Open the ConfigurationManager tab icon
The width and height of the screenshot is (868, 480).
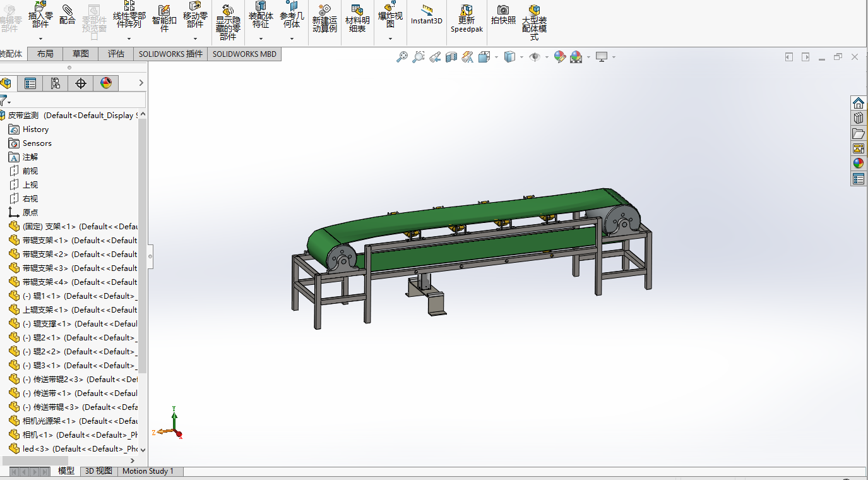click(56, 83)
